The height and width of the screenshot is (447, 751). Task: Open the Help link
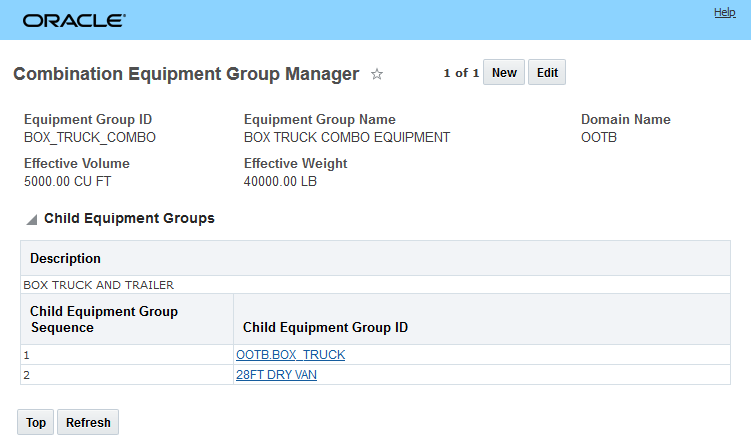pos(724,12)
